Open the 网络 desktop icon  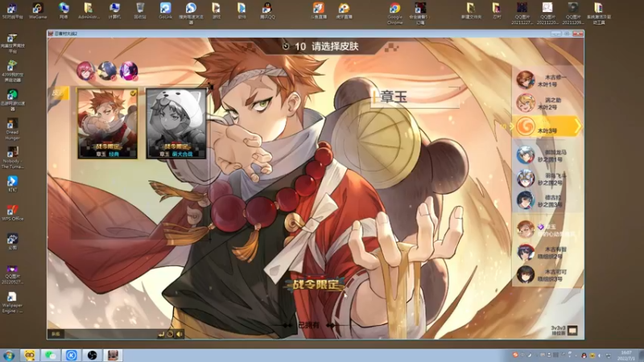(64, 10)
